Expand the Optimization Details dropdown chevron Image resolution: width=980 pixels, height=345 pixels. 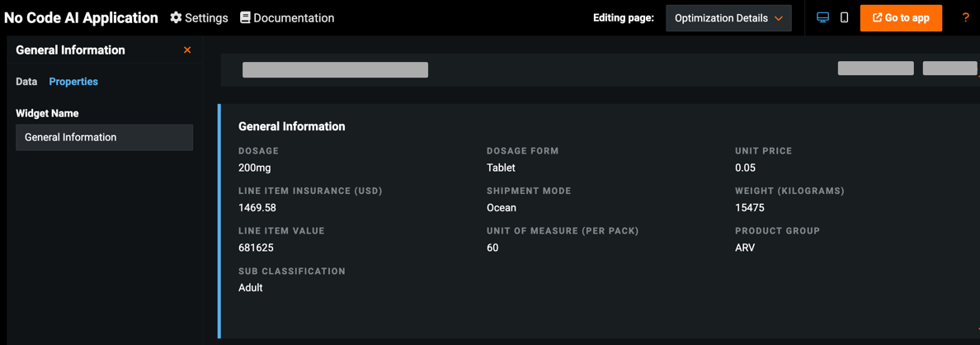click(x=778, y=18)
